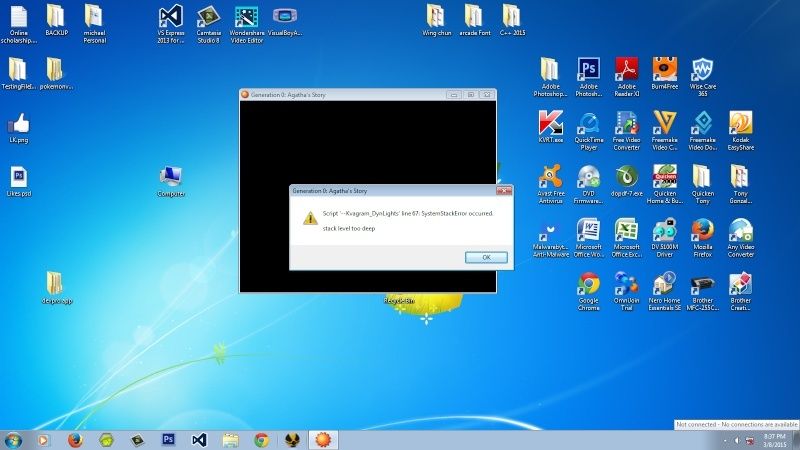Open OmniJoin Trial
This screenshot has width=800, height=450.
627,291
